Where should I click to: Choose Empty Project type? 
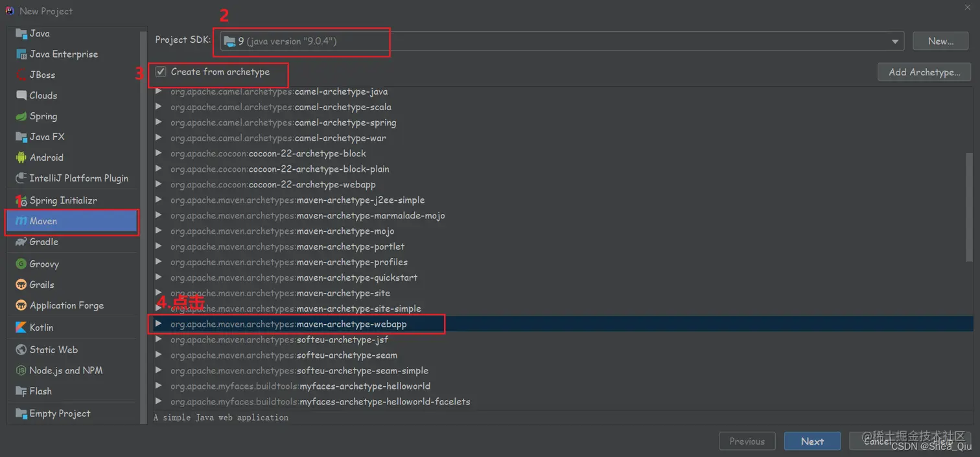(73, 414)
